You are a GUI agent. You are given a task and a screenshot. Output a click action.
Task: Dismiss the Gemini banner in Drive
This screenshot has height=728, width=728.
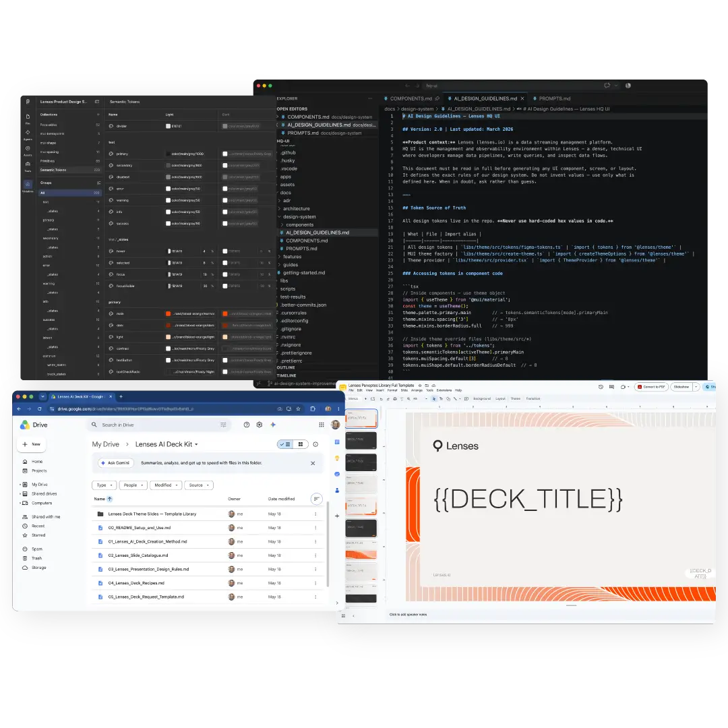pos(313,463)
